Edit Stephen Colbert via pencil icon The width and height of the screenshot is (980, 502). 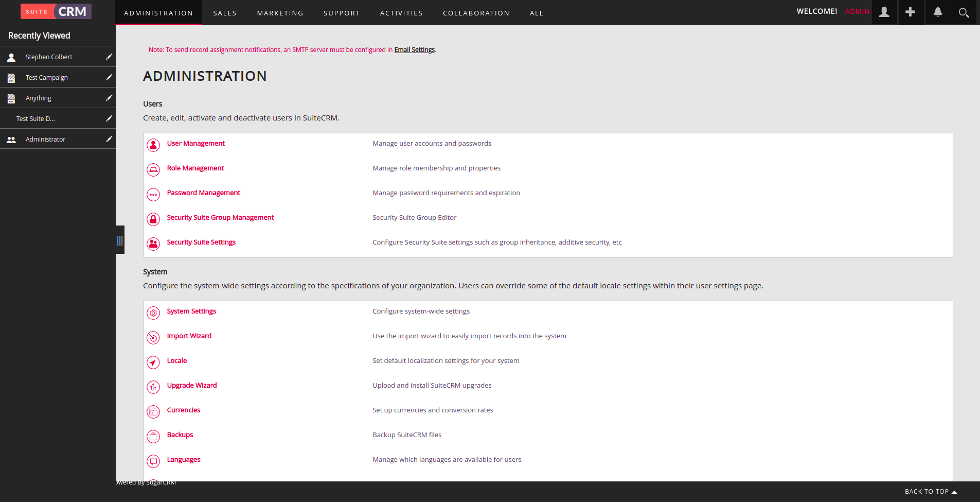109,57
